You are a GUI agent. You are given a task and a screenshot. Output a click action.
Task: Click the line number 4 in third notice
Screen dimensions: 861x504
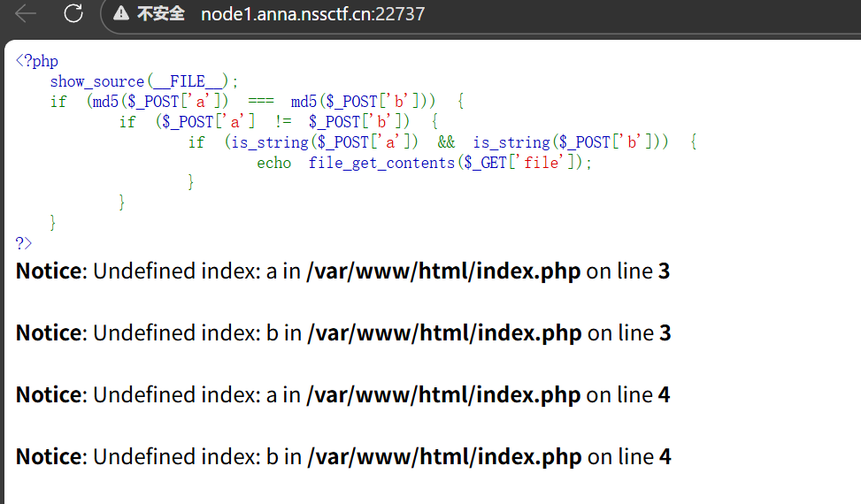coord(664,395)
